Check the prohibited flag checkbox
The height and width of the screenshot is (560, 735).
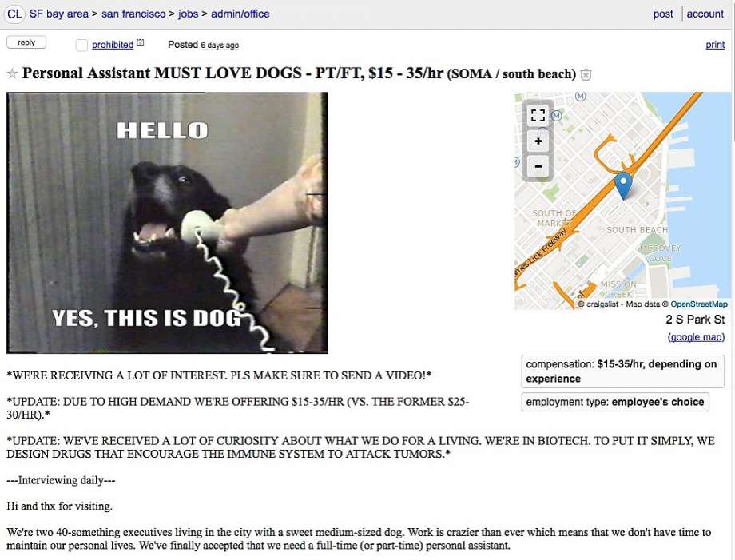[x=81, y=45]
